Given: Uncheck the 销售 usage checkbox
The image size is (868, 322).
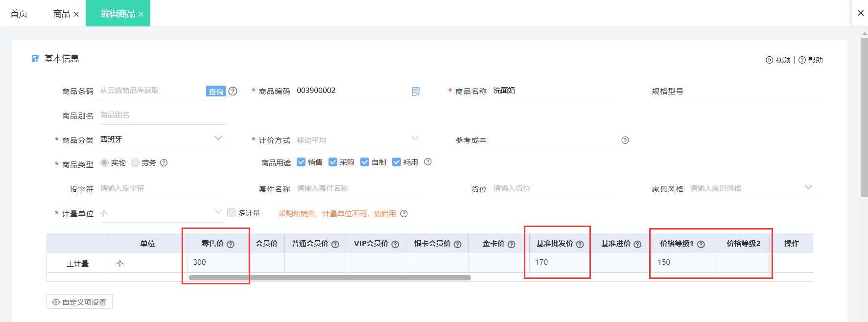Looking at the screenshot, I should pos(301,162).
